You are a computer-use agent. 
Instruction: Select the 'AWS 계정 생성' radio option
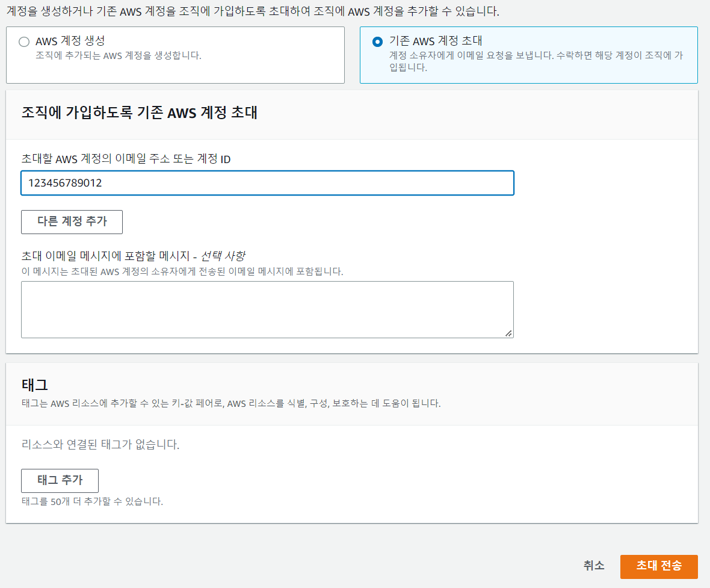pyautogui.click(x=24, y=42)
